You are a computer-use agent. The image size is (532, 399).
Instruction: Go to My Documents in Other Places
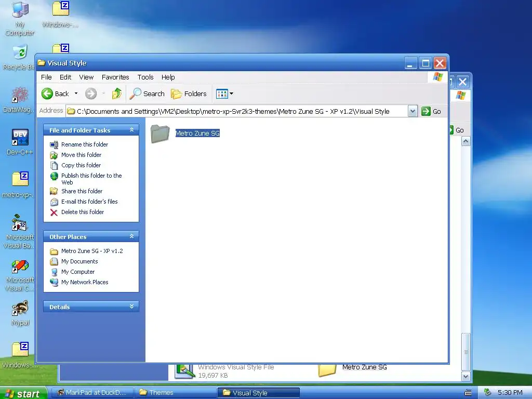[x=79, y=262]
